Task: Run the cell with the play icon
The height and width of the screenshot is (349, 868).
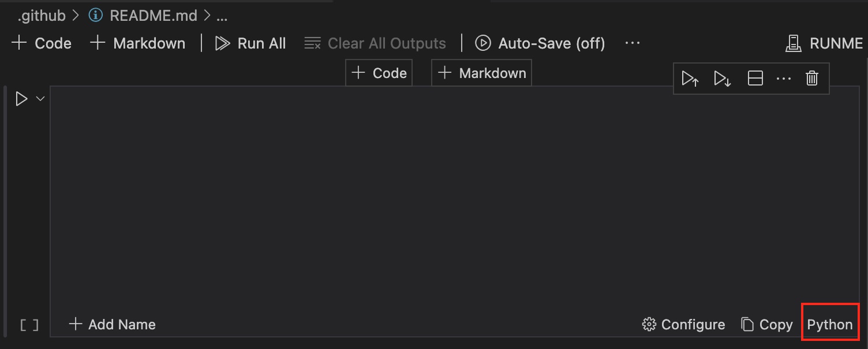Action: (21, 99)
